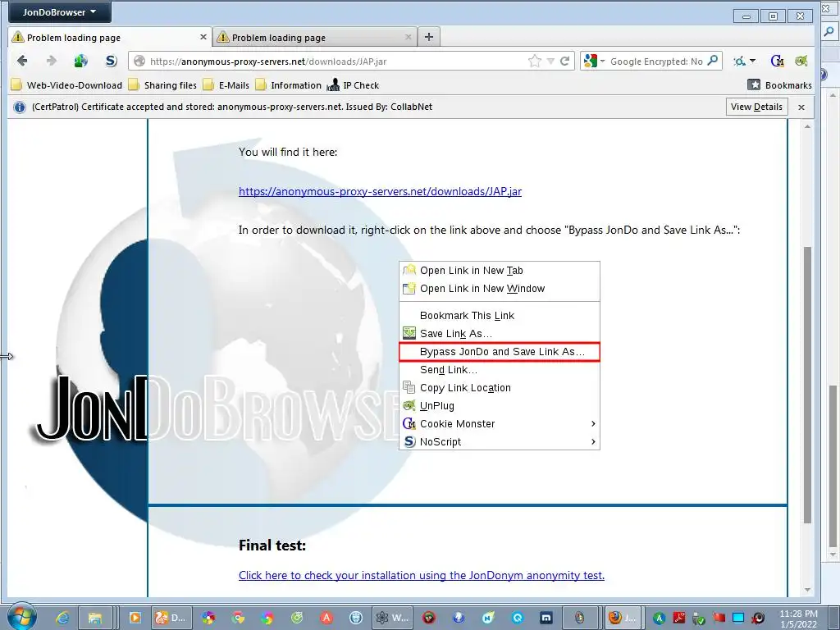
Task: Open a new tab with plus button
Action: (428, 37)
